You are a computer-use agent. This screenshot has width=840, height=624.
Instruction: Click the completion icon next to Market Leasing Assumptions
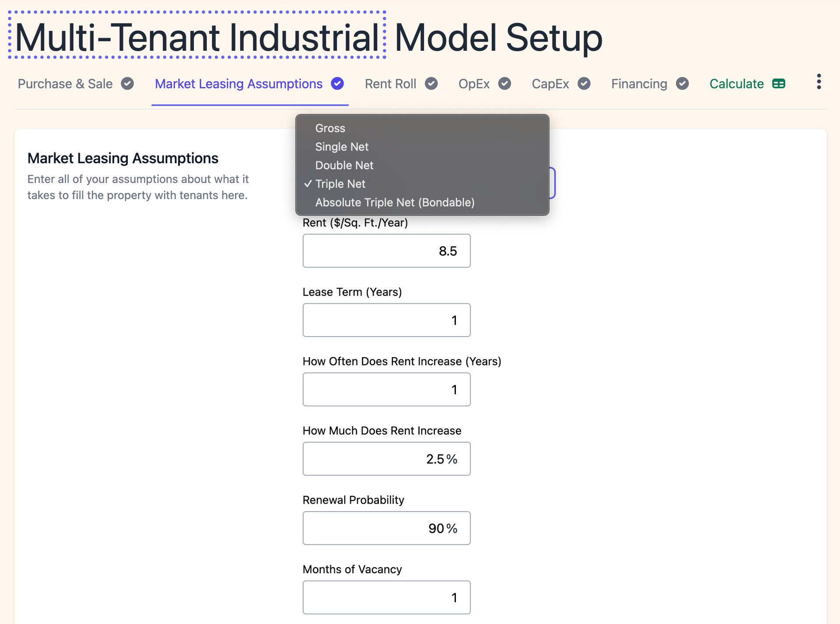click(x=337, y=84)
